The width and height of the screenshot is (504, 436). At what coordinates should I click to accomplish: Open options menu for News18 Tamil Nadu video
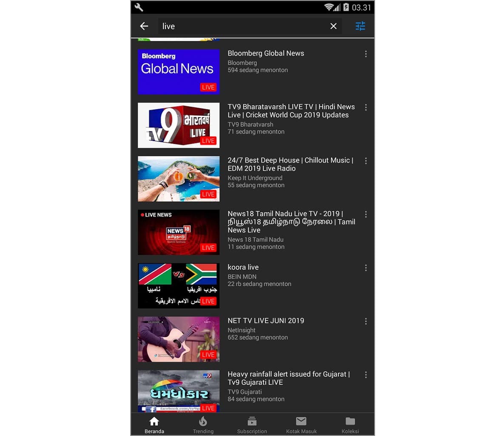366,214
